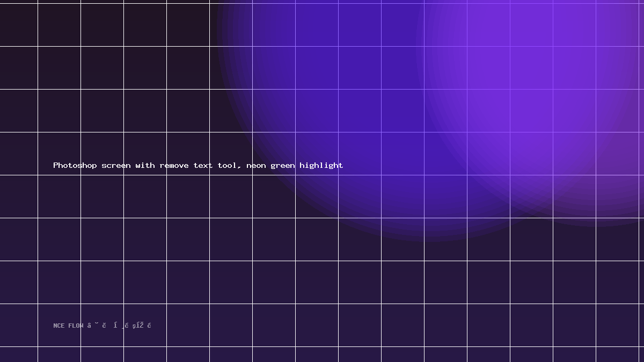Click the garbled characters after NCE FLOW
This screenshot has height=362, width=644.
(x=119, y=326)
